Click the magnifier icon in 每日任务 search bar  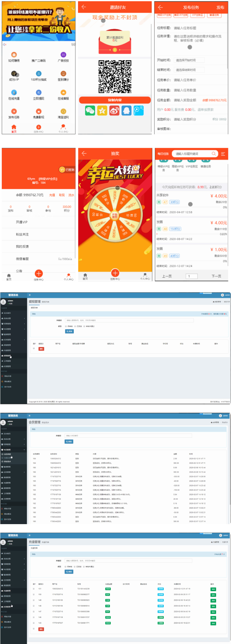point(214,154)
